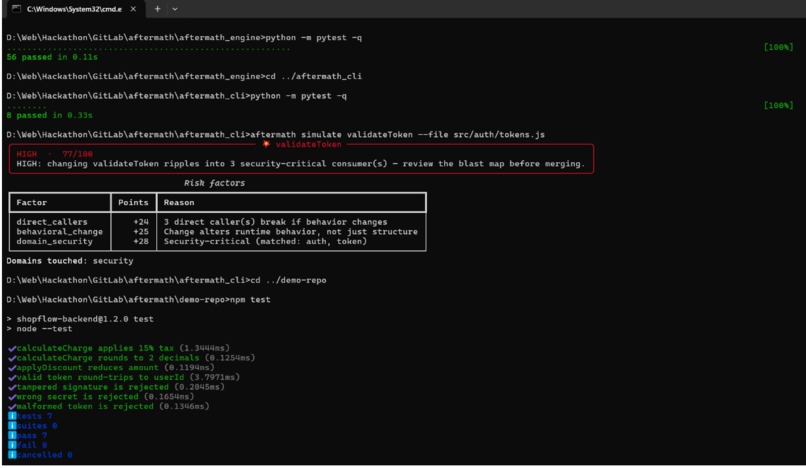Open the new-tab profile dropdown

[x=175, y=9]
